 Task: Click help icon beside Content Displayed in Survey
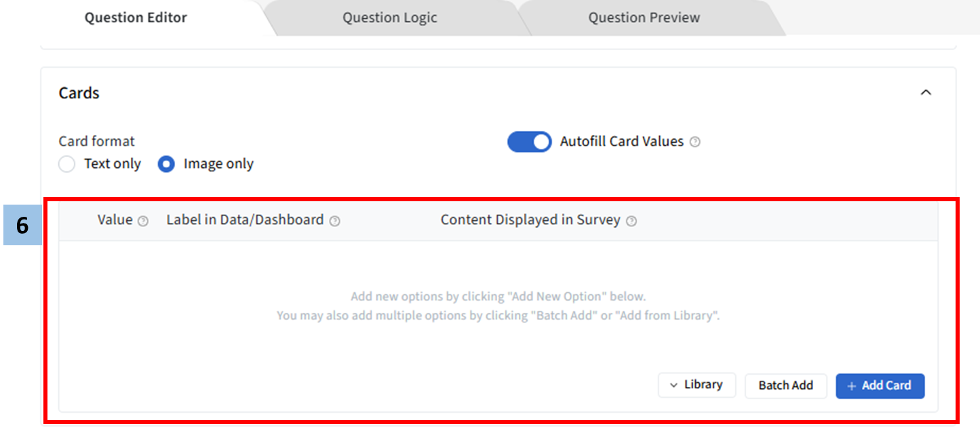[631, 221]
